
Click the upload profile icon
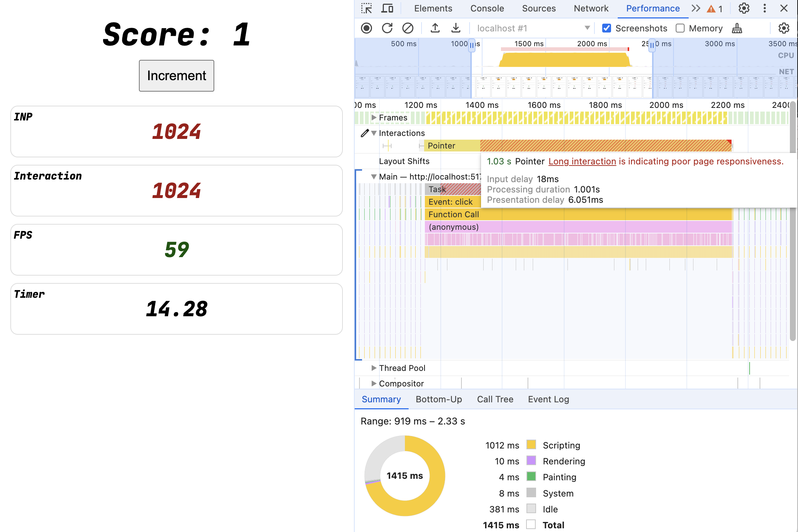(x=434, y=27)
